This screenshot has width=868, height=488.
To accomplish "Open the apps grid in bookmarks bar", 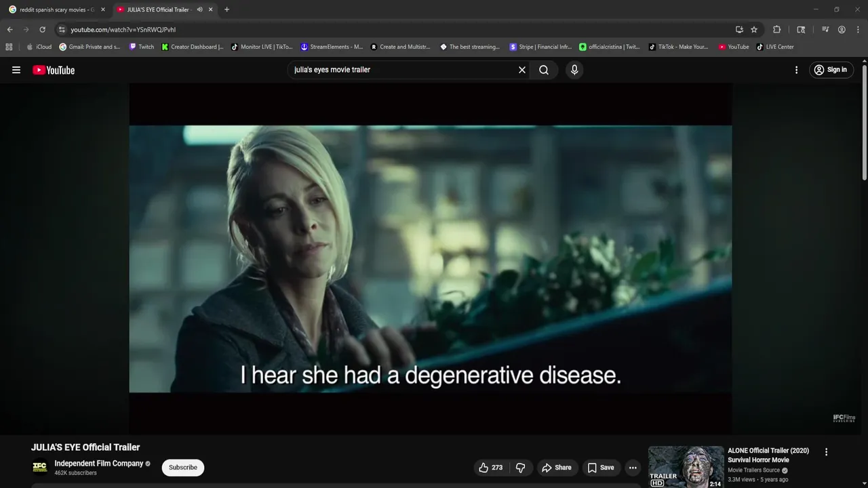I will coord(9,47).
